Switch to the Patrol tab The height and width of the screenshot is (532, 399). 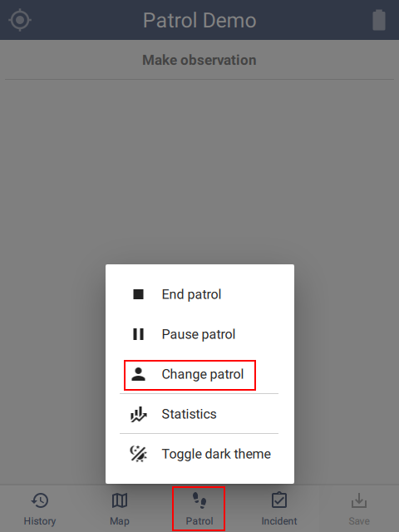[199, 509]
